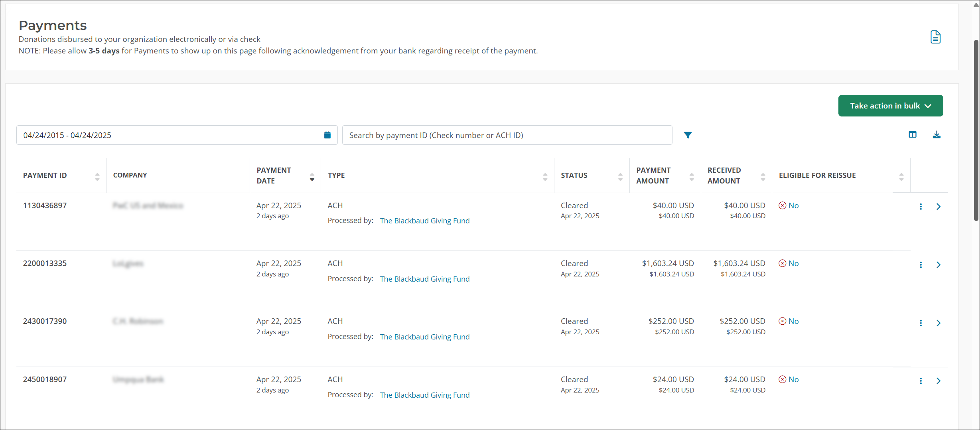Expand the Take action in bulk dropdown
Image resolution: width=980 pixels, height=430 pixels.
pyautogui.click(x=890, y=106)
